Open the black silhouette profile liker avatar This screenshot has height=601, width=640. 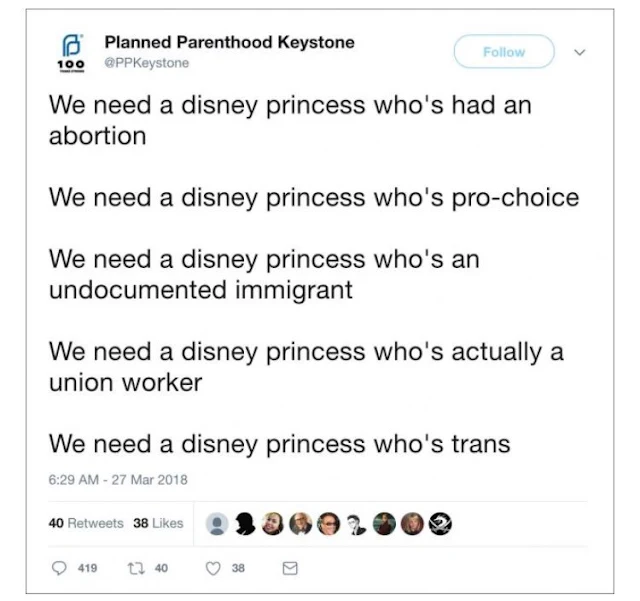click(x=244, y=523)
